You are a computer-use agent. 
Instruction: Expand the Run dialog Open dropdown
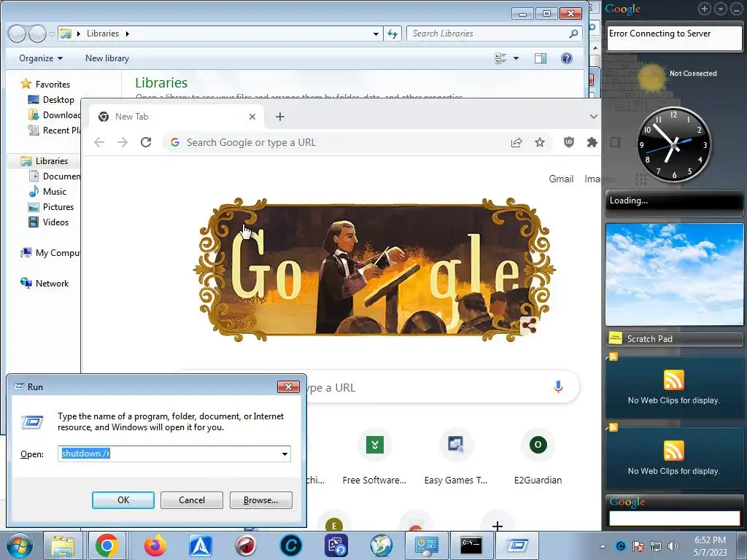[285, 454]
